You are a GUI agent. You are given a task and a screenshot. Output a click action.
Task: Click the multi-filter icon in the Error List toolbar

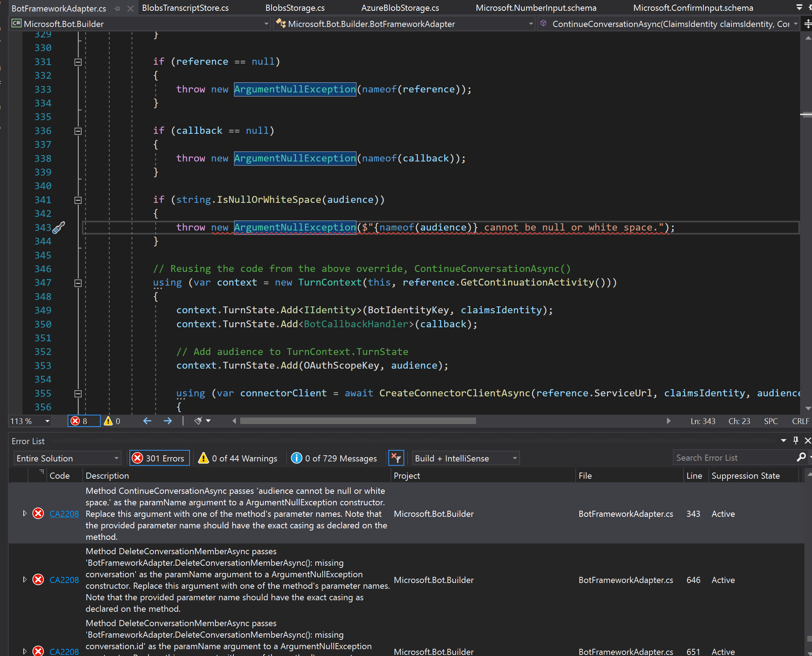396,457
